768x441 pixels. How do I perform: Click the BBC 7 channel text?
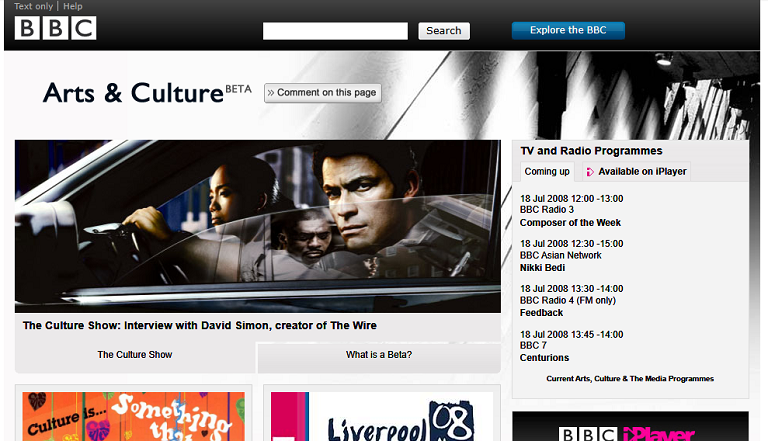tap(533, 345)
